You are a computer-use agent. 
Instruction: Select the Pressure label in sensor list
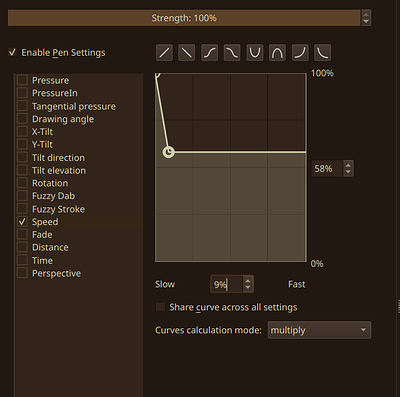[x=50, y=80]
